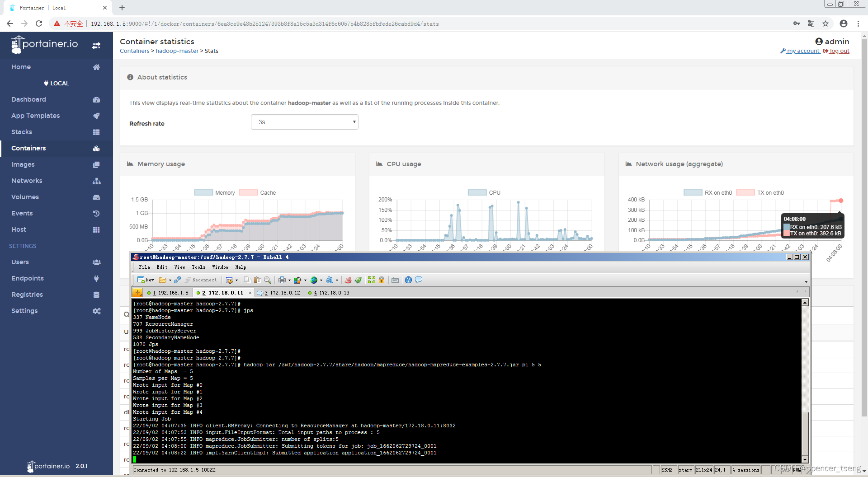
Task: Open the File menu in Xshell
Action: (144, 267)
